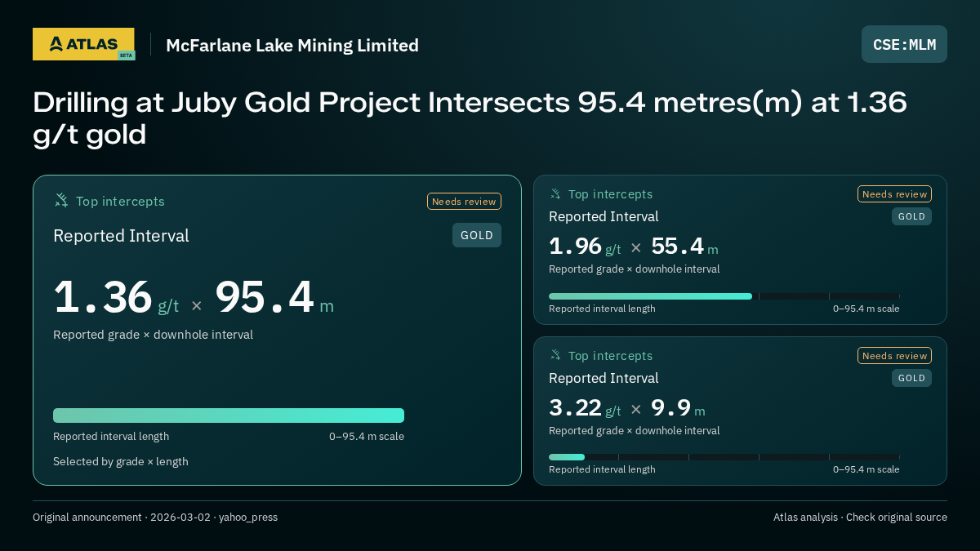Click Reported Interval heading in the 1.36 g/t card

coord(121,236)
